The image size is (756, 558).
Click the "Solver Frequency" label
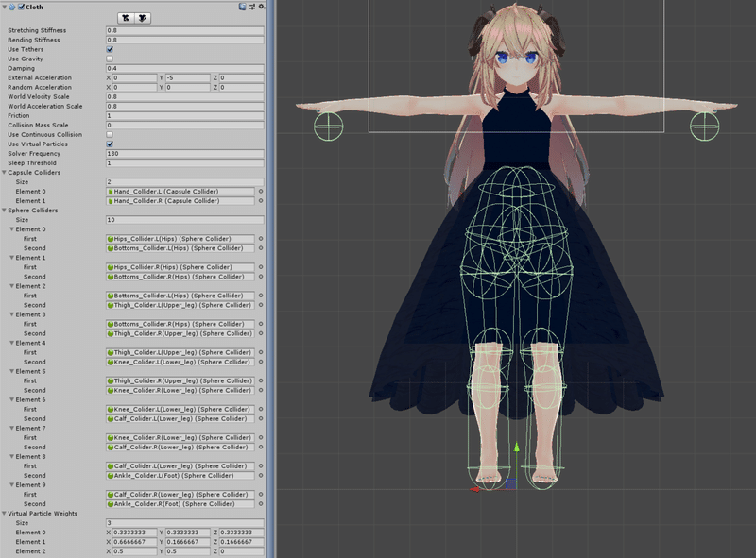pyautogui.click(x=34, y=154)
